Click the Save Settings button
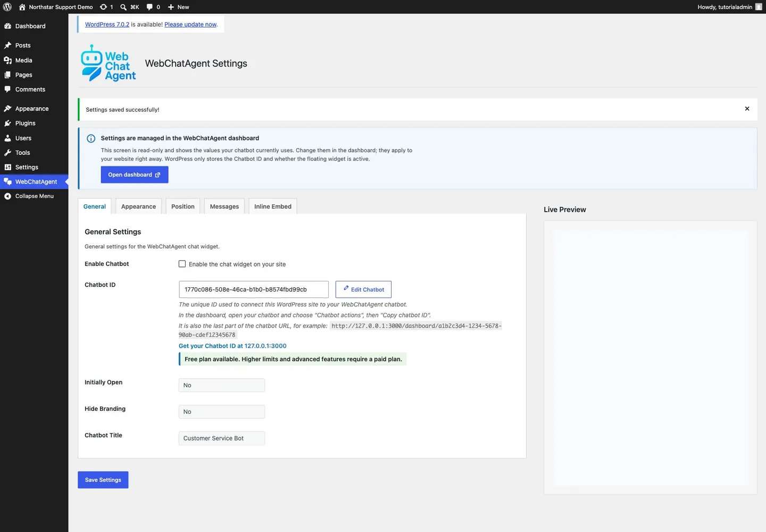The image size is (766, 532). [x=103, y=480]
